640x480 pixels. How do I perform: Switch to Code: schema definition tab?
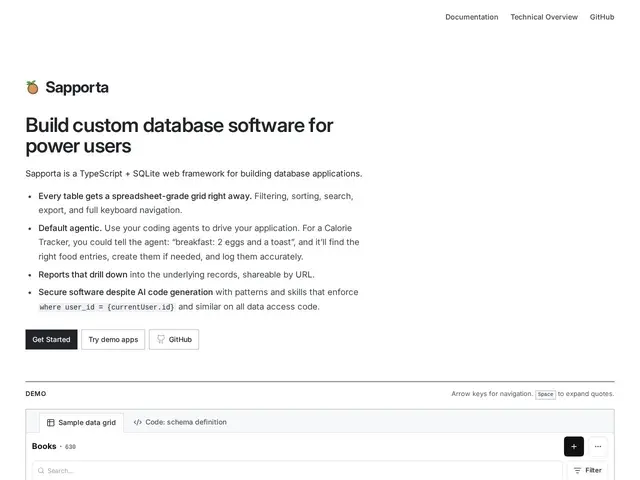coord(180,422)
